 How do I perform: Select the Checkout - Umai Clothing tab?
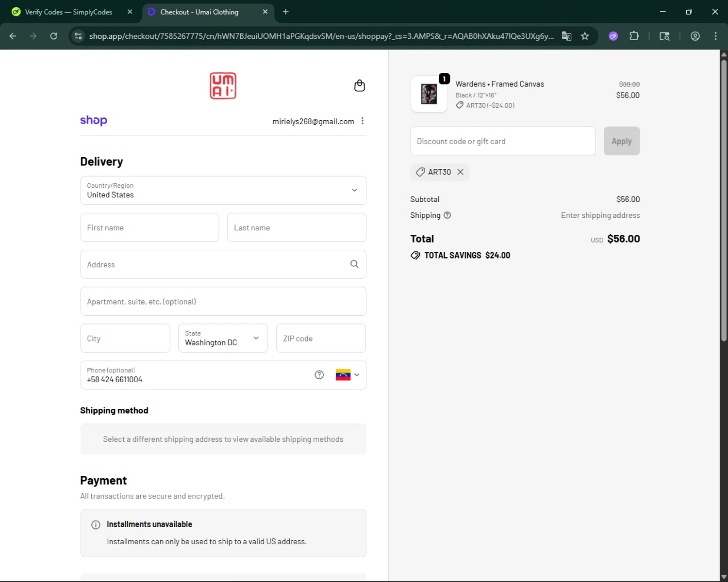click(x=209, y=12)
